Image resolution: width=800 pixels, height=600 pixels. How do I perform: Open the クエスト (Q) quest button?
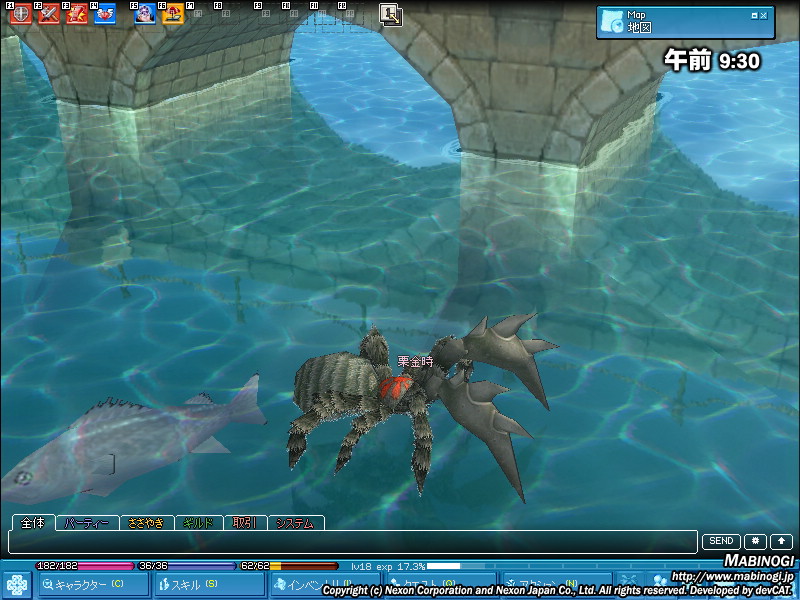coord(441,585)
